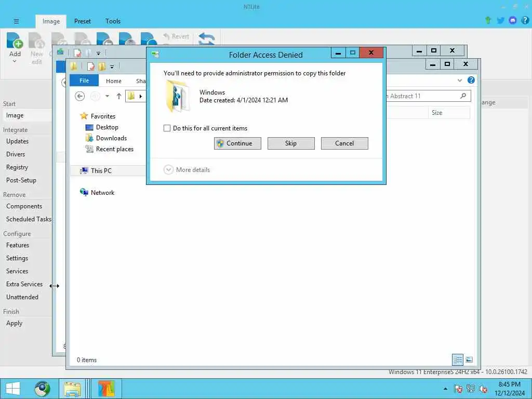Viewport: 532px width, 399px height.
Task: Click address bar folder path chevron
Action: (141, 96)
